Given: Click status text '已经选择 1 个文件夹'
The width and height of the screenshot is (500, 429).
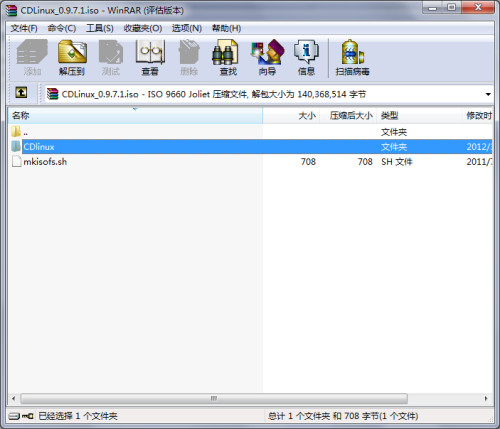Looking at the screenshot, I should click(78, 416).
